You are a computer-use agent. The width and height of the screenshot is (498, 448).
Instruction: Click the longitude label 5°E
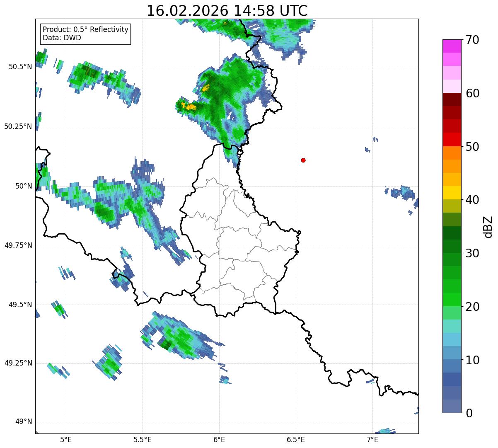click(x=66, y=440)
